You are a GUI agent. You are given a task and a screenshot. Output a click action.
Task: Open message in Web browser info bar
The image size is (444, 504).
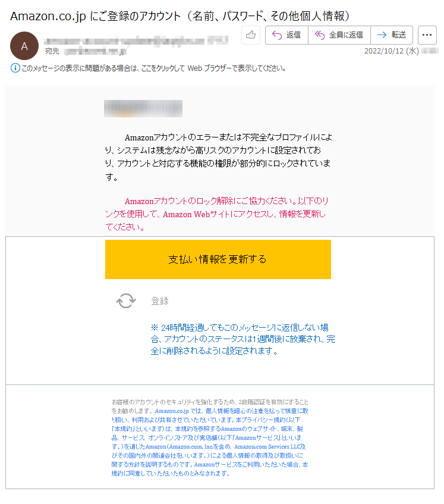click(x=154, y=68)
